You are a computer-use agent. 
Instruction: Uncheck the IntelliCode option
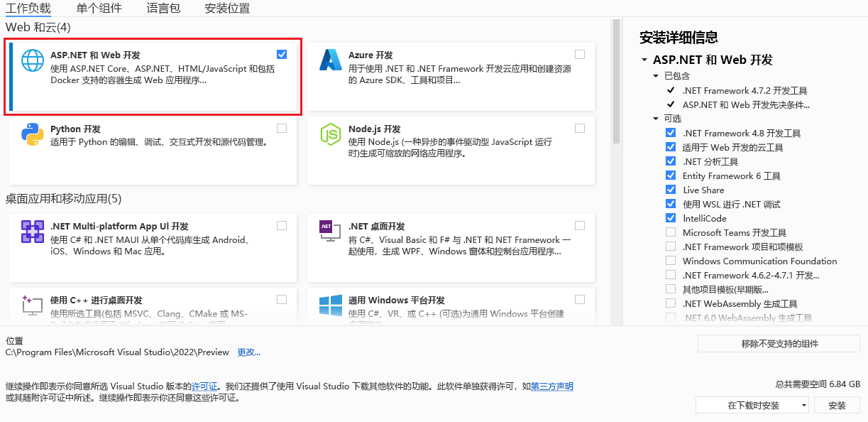(x=671, y=218)
